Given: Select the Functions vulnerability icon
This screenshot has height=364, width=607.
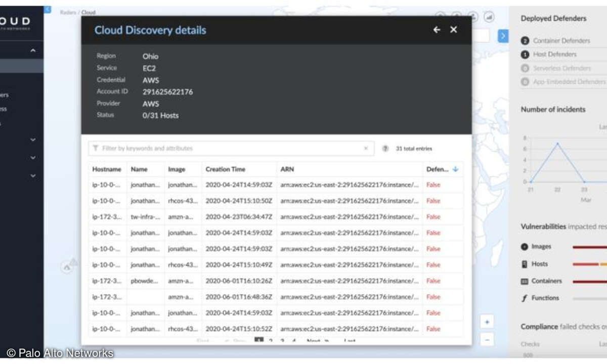Looking at the screenshot, I should coord(525,298).
